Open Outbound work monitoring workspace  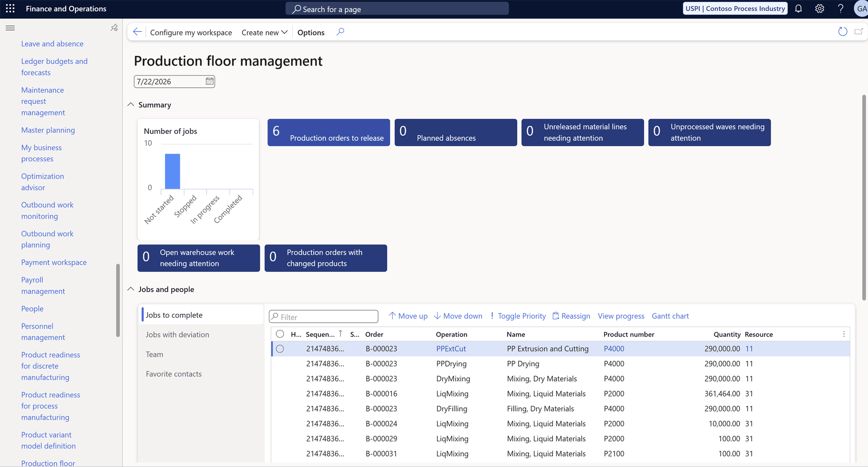(x=47, y=211)
